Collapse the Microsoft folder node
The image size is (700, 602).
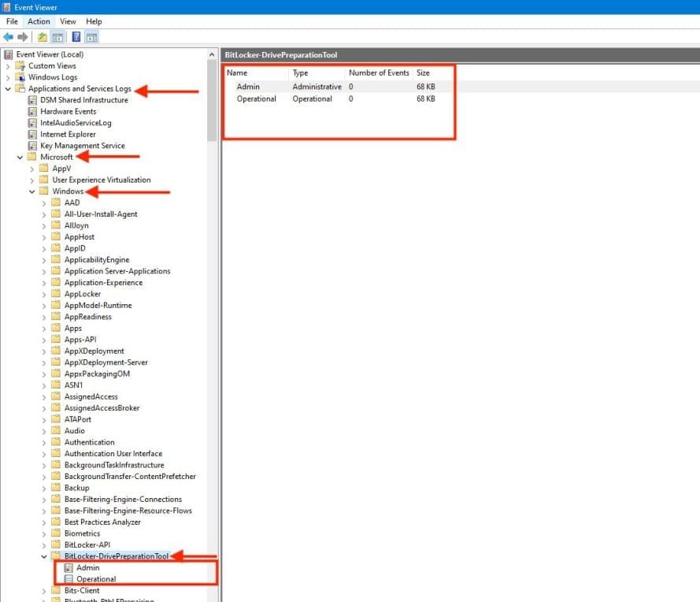(x=20, y=157)
